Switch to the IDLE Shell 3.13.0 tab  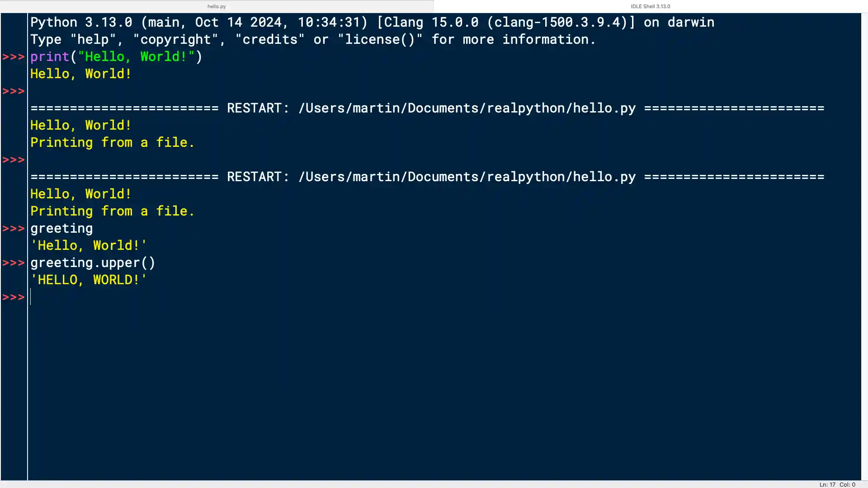(x=650, y=6)
